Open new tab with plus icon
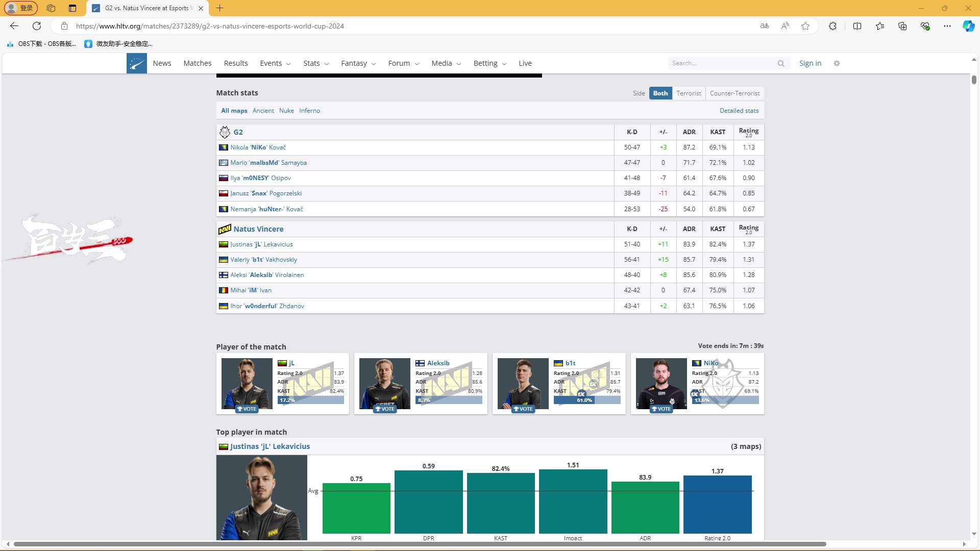Viewport: 980px width, 551px height. pos(220,8)
